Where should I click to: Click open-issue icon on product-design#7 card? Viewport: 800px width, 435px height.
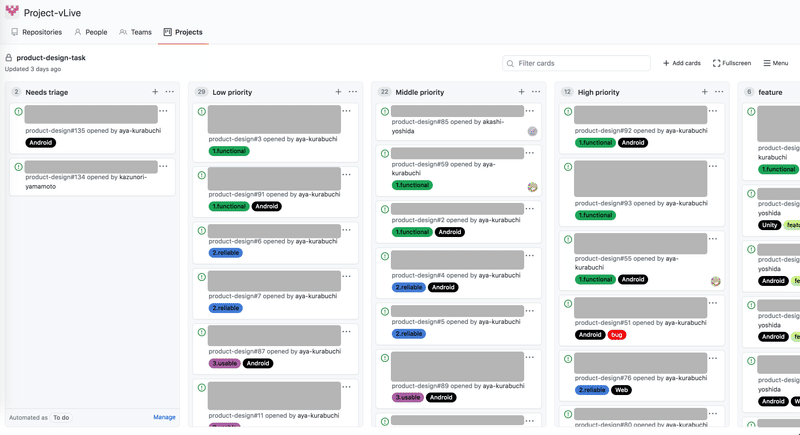202,277
